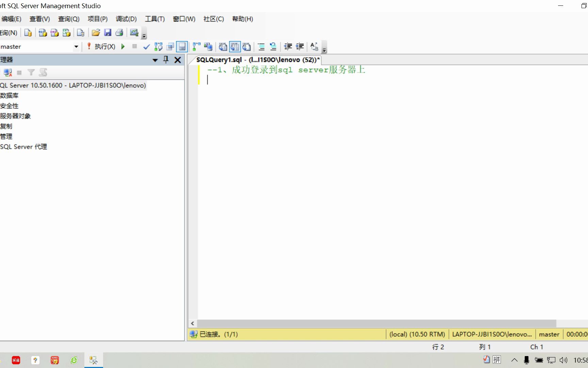The height and width of the screenshot is (368, 588).
Task: Open Object Explorer window position menu
Action: click(155, 60)
